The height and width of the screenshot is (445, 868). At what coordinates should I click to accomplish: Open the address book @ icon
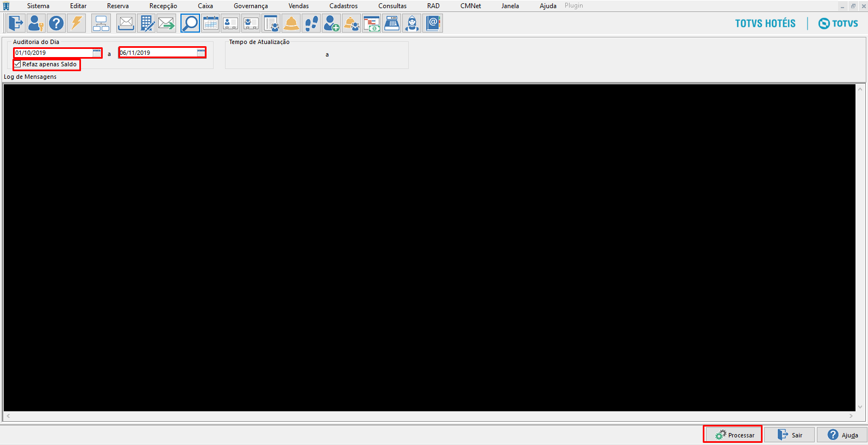pos(433,23)
